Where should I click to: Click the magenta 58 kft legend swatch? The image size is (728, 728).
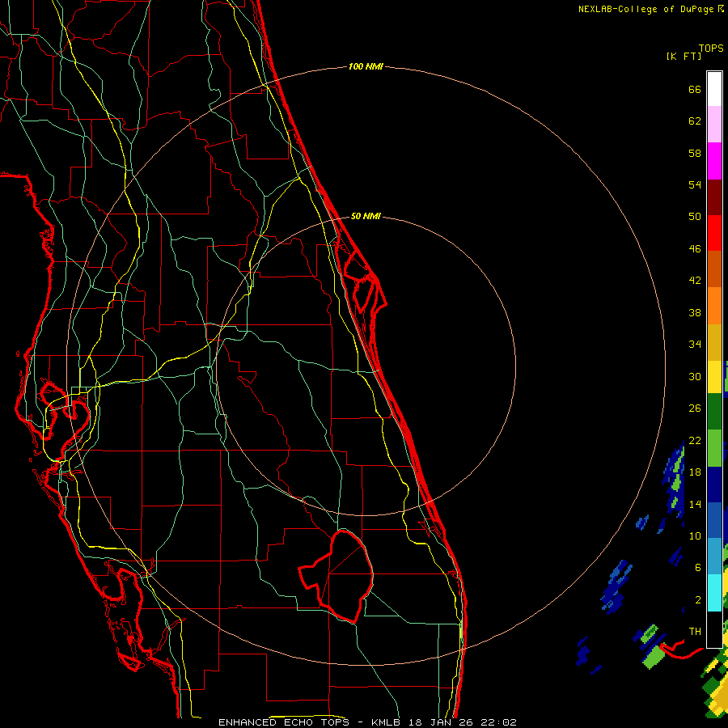click(714, 161)
